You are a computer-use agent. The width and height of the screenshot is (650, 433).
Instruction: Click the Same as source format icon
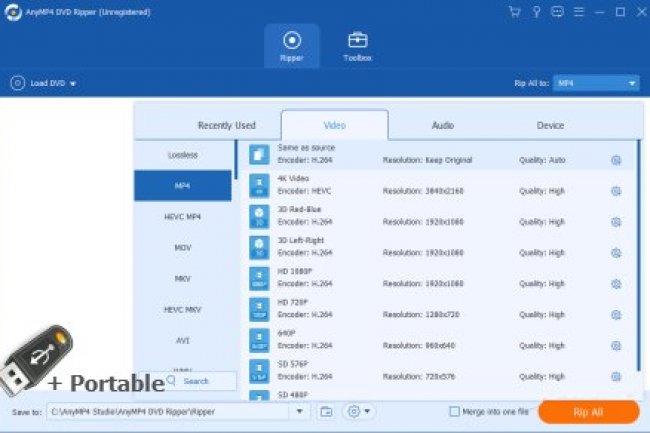(259, 155)
